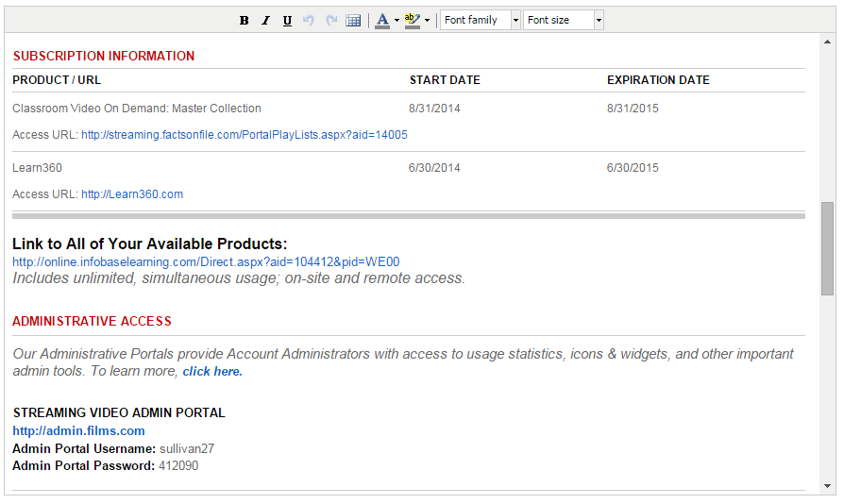Click the 'STREAMING VIDEO ADMIN PORTAL' heading
The width and height of the screenshot is (844, 504).
(119, 413)
